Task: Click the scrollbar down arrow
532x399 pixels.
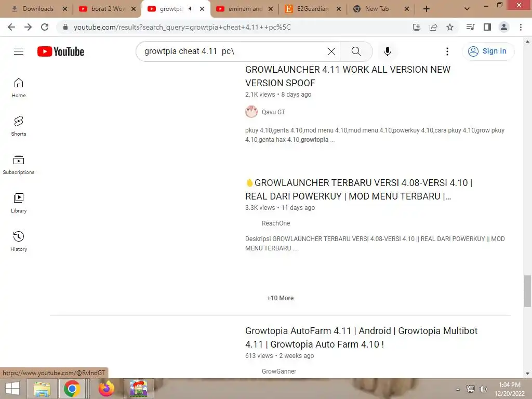Action: click(x=527, y=374)
